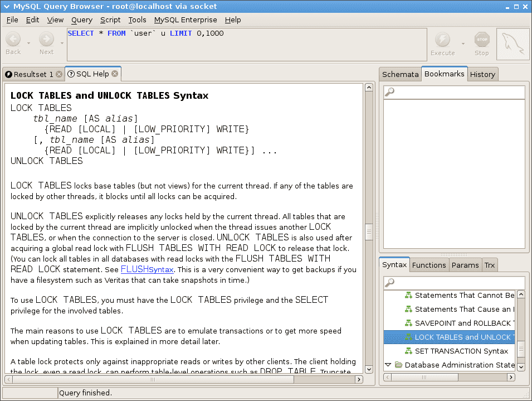Open the Query menu

pyautogui.click(x=82, y=20)
